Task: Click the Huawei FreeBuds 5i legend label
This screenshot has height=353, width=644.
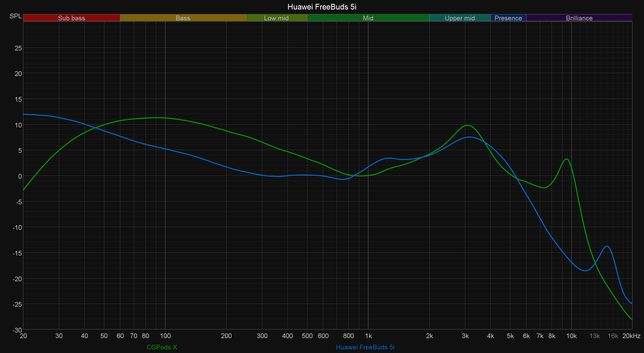Action: tap(365, 347)
